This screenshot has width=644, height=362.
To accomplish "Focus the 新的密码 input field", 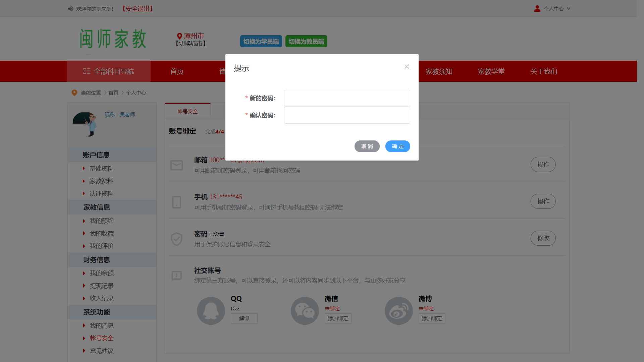I will point(347,98).
